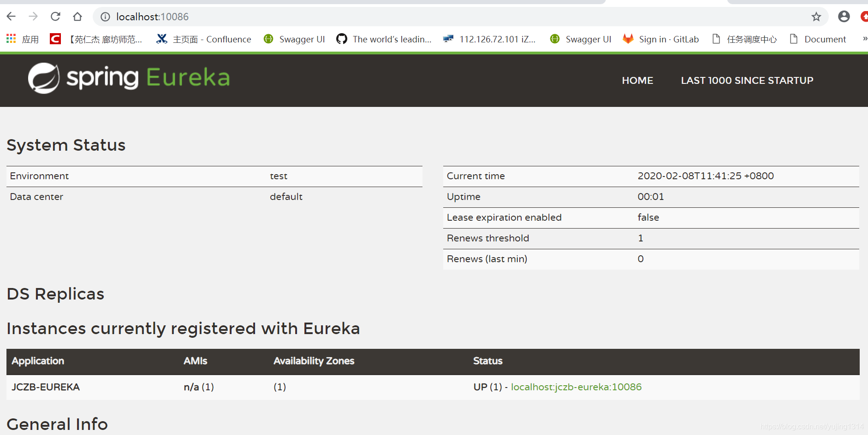This screenshot has height=435, width=868.
Task: Select the Renews threshold label
Action: pos(488,238)
